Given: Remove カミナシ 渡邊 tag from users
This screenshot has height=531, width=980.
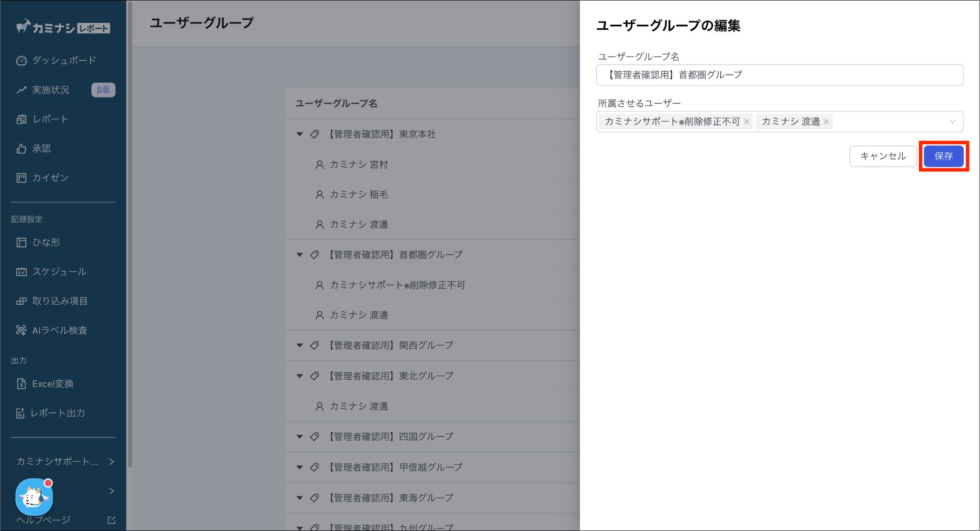Looking at the screenshot, I should point(826,122).
